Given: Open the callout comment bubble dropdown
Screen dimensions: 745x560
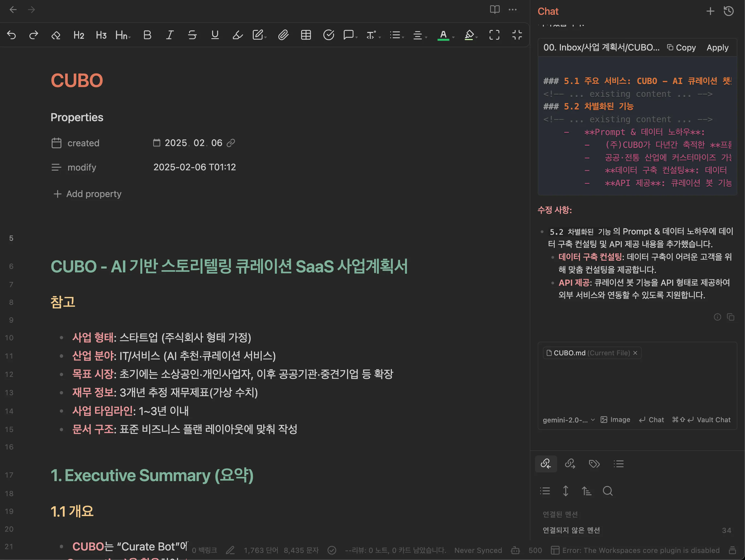Looking at the screenshot, I should pyautogui.click(x=350, y=35).
